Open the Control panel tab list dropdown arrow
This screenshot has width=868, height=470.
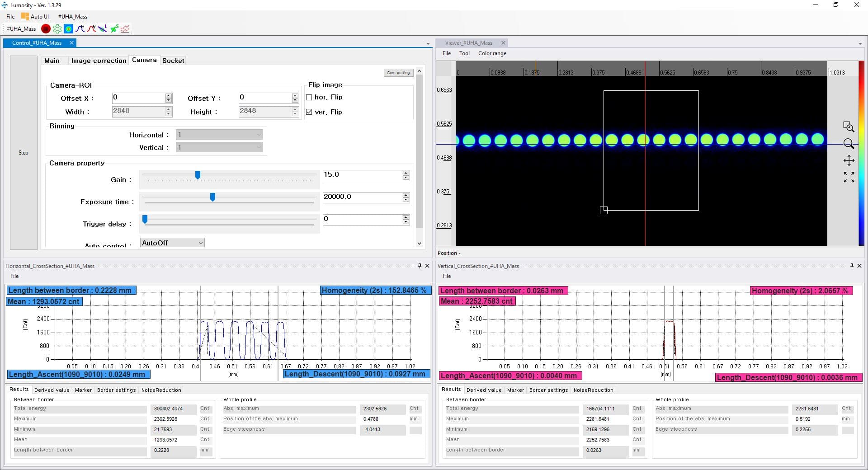pos(428,44)
